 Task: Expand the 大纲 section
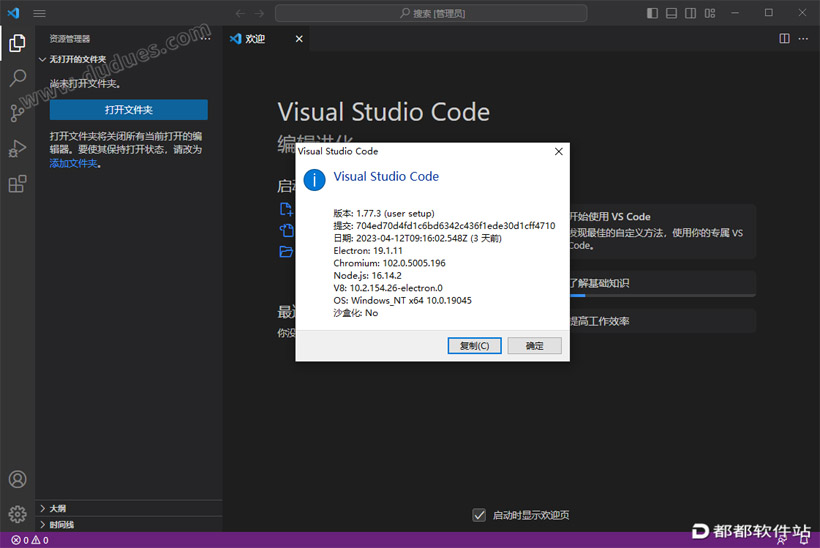click(x=129, y=508)
